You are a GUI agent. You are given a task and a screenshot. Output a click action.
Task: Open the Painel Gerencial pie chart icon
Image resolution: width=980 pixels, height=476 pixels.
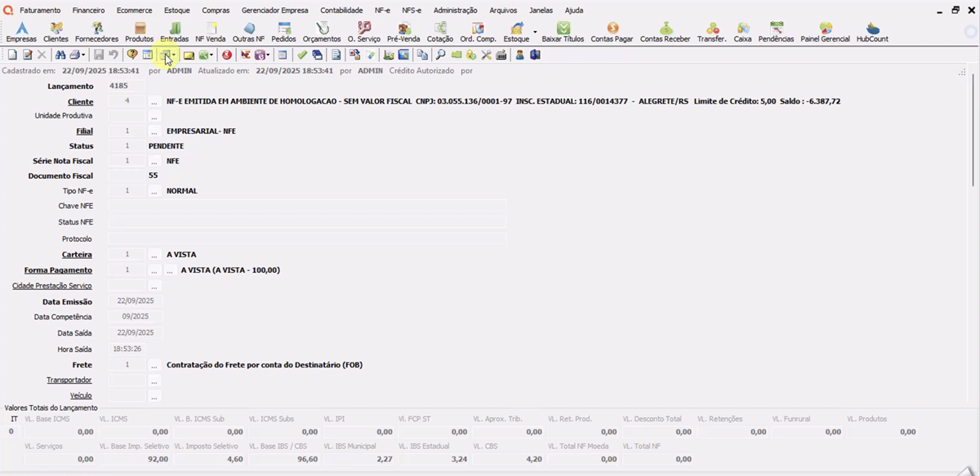[825, 33]
